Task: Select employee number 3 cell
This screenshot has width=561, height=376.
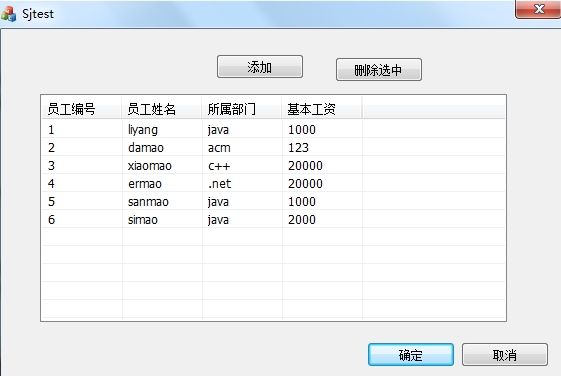Action: 82,165
